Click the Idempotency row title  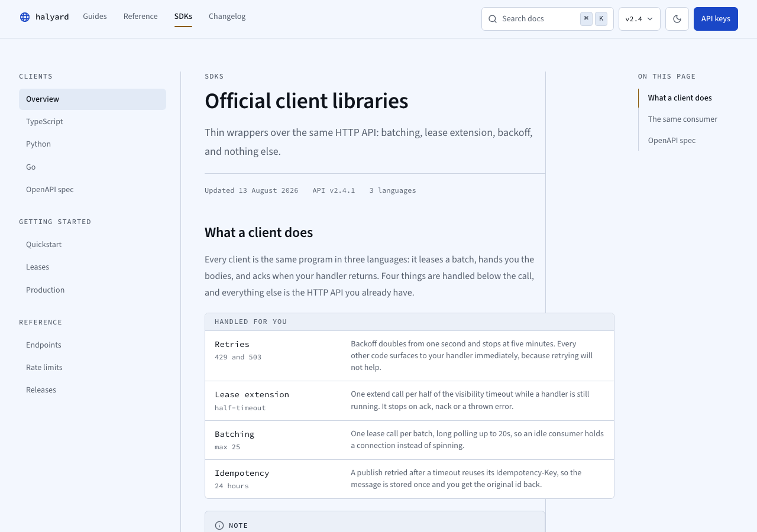pyautogui.click(x=242, y=473)
